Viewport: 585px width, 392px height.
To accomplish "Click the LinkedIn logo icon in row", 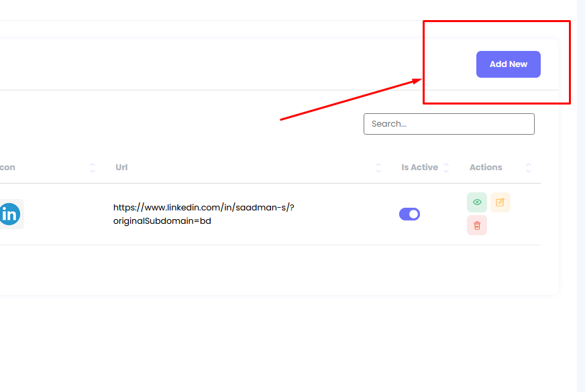I will tap(9, 214).
